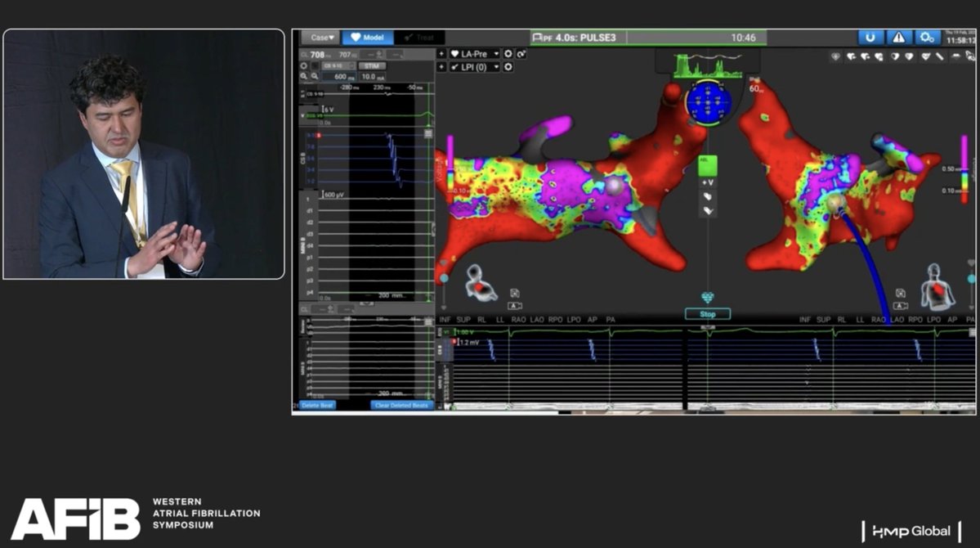
Task: Click the left map camera A icon
Action: 514,306
